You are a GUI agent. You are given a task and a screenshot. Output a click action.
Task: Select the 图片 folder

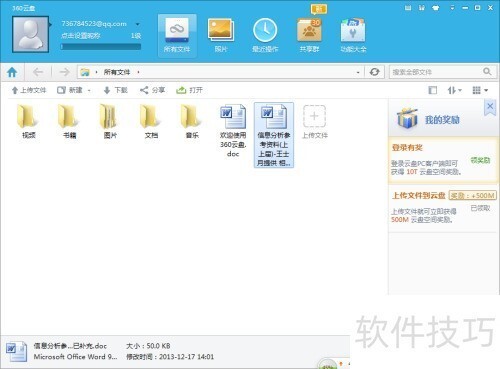click(x=110, y=121)
